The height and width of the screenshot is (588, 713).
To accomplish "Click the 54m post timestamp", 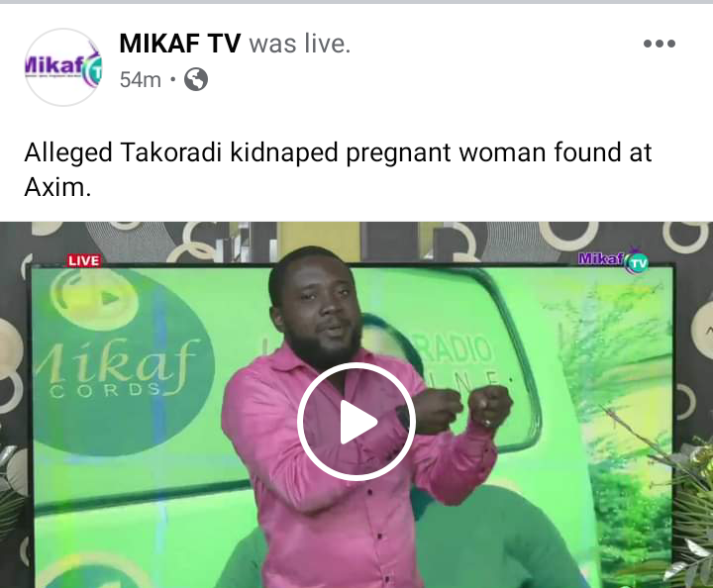I will tap(140, 80).
